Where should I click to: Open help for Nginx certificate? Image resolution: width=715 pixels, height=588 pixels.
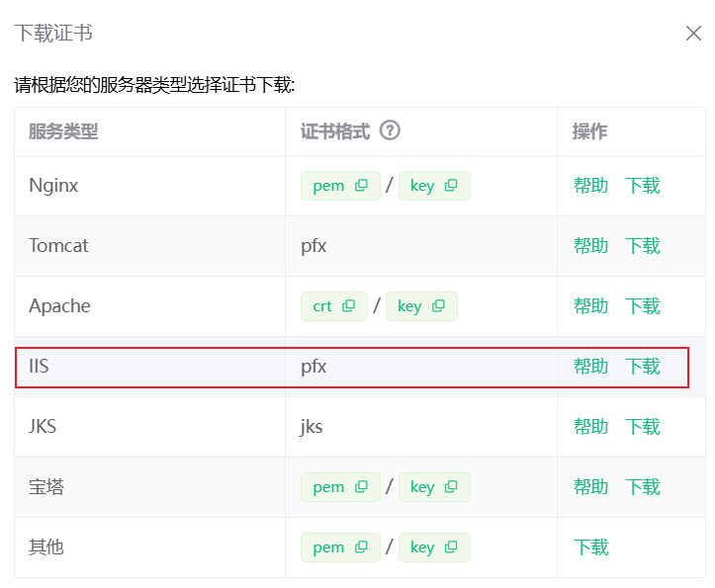pos(590,186)
